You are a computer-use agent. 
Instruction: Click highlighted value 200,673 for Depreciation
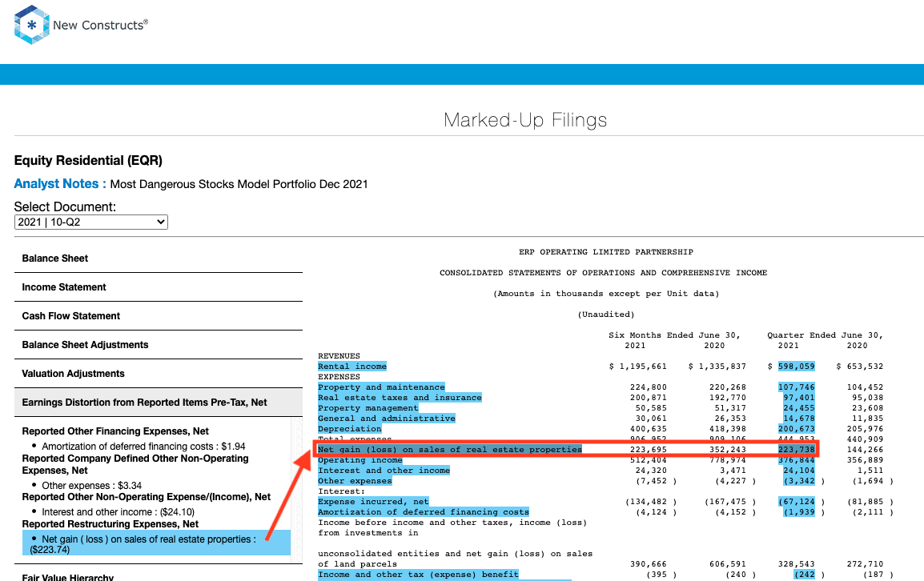[796, 429]
